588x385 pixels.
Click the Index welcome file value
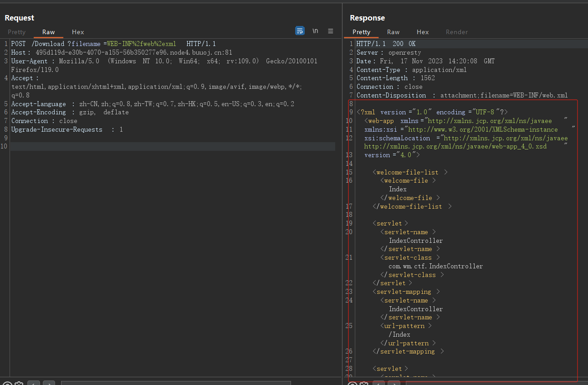click(x=398, y=189)
